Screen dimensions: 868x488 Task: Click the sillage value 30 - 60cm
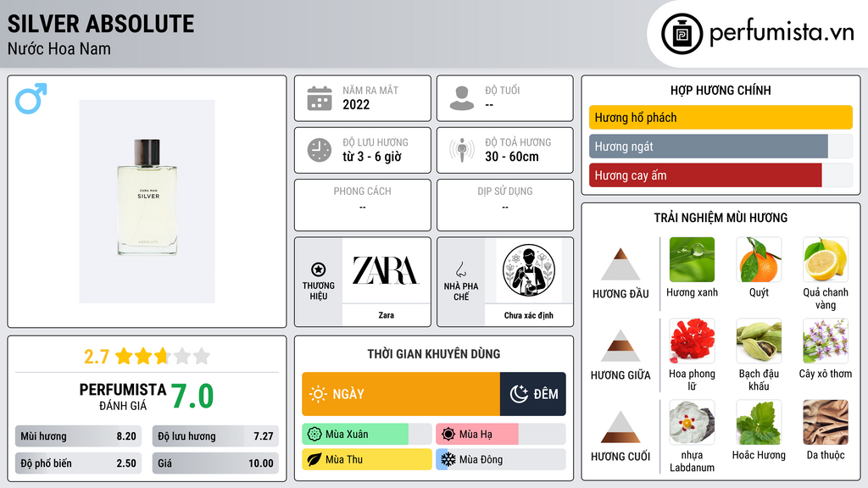click(x=512, y=157)
